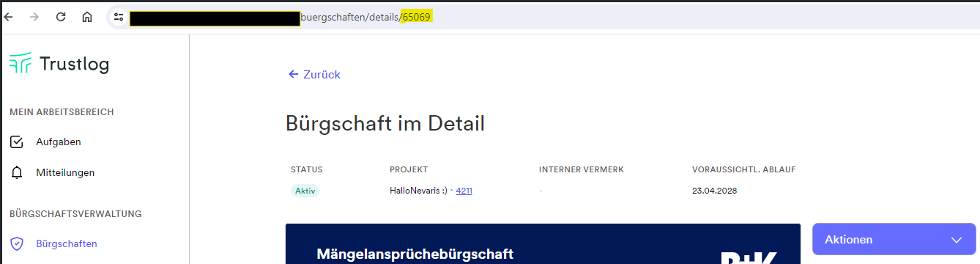This screenshot has width=980, height=264.
Task: Click the highlighted ID 65069 in URL
Action: pos(417,17)
